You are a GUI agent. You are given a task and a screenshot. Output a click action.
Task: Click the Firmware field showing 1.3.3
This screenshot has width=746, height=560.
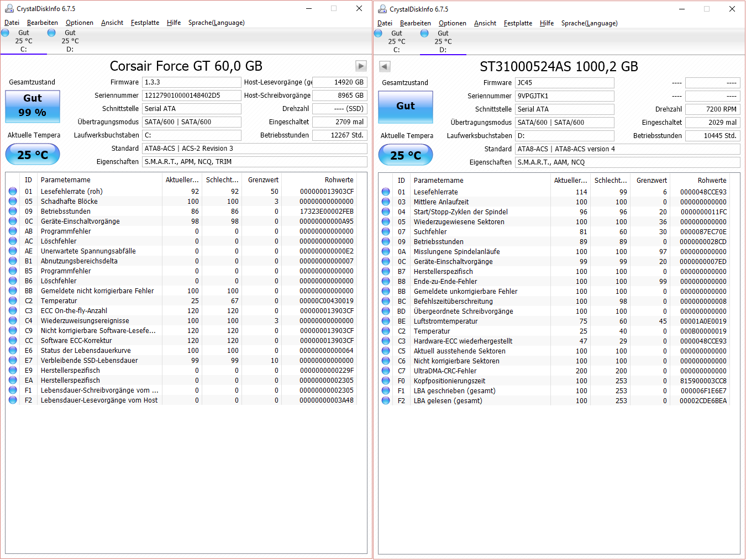tap(192, 82)
